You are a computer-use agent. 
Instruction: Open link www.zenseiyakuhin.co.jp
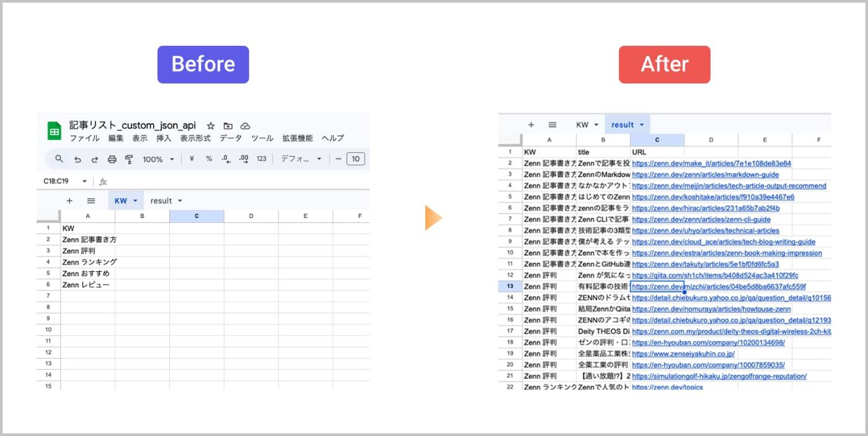coord(683,354)
